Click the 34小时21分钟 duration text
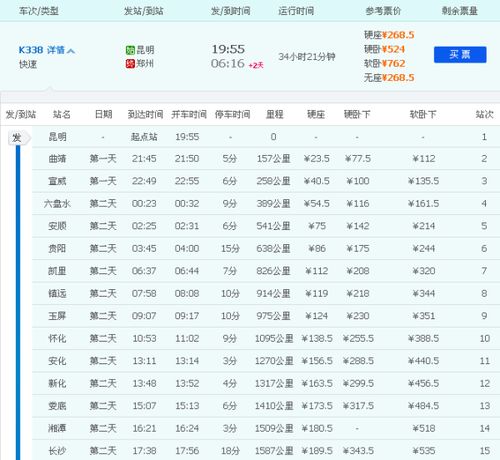The height and width of the screenshot is (460, 500). click(307, 57)
